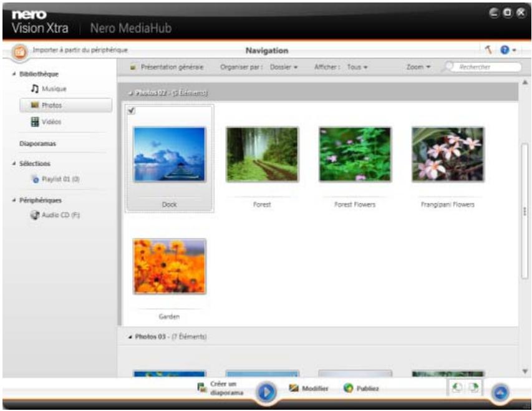The height and width of the screenshot is (411, 532).
Task: Select the Forest thumbnail
Action: tap(262, 155)
